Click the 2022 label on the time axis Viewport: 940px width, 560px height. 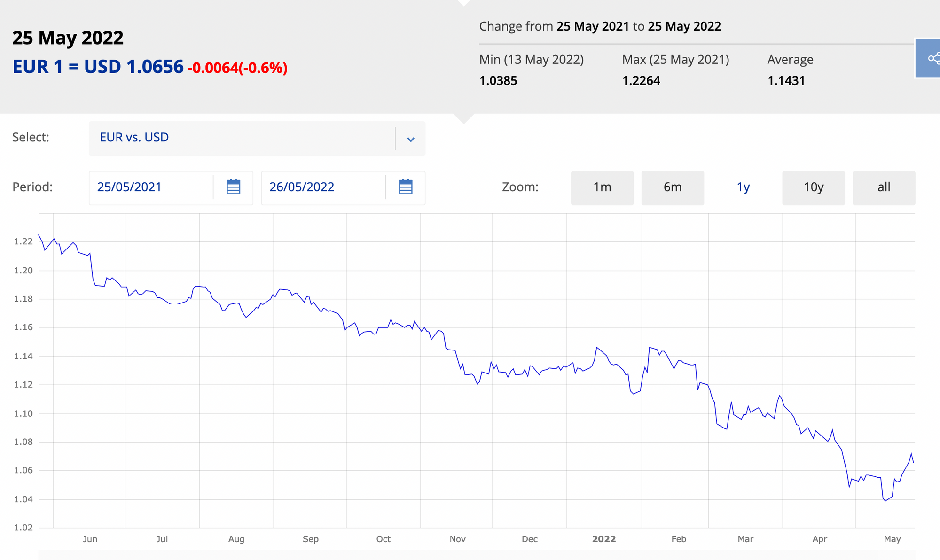[604, 539]
